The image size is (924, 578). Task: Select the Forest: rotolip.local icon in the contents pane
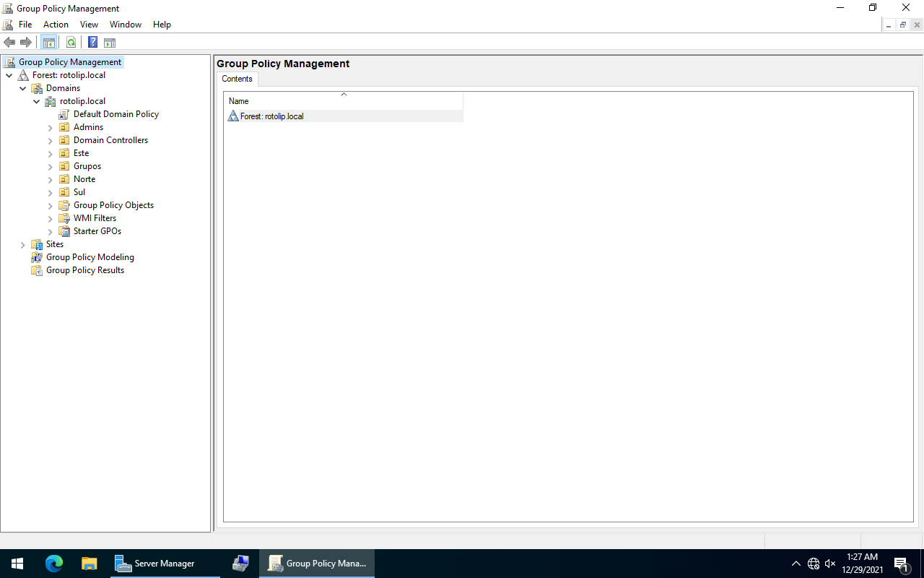[233, 116]
